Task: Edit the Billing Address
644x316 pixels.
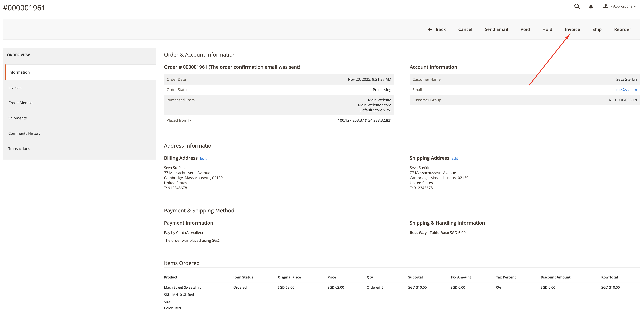Action: click(203, 158)
